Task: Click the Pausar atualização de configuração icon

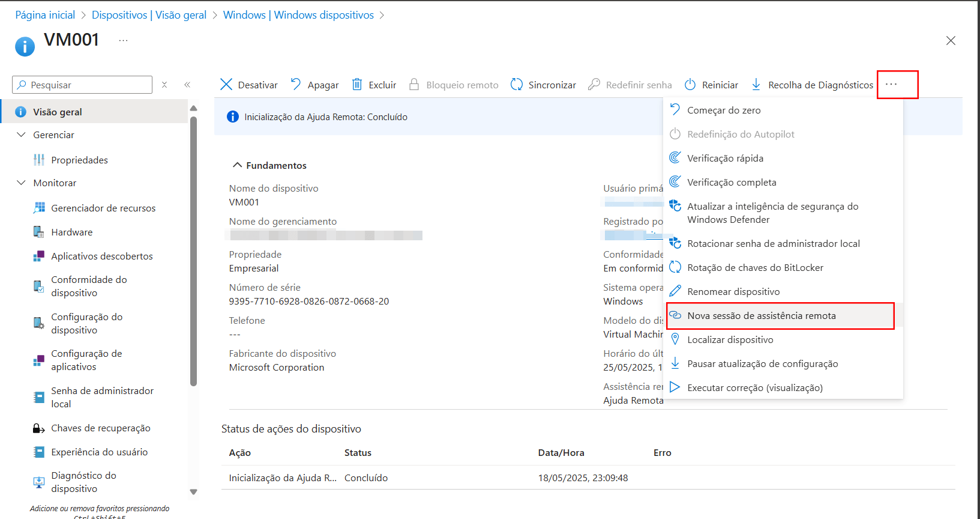Action: coord(675,363)
